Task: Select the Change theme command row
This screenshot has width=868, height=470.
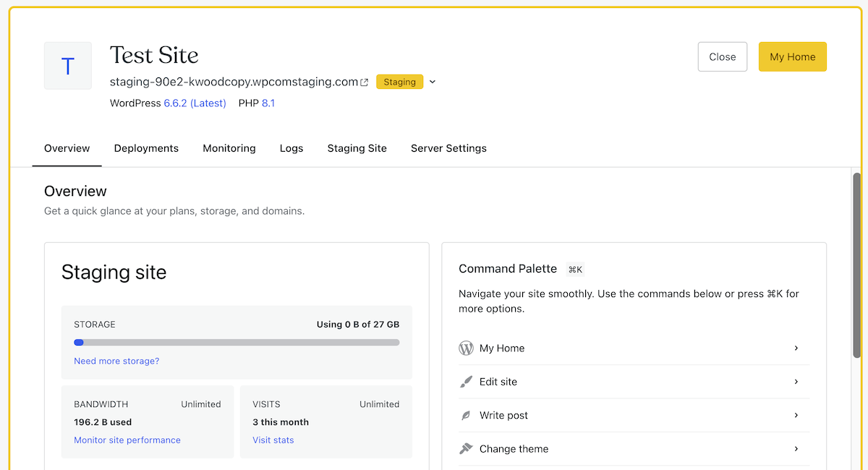Action: (634, 449)
